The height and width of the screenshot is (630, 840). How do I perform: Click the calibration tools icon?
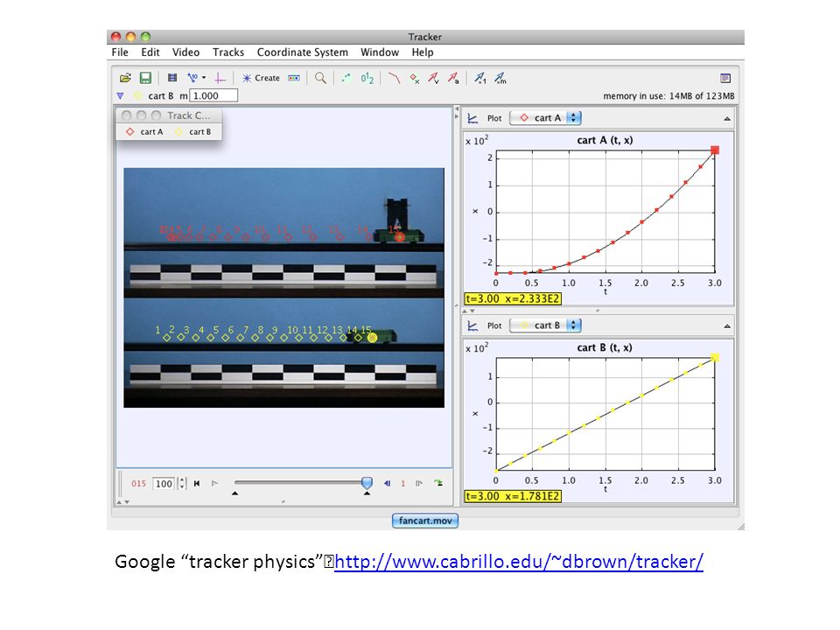pyautogui.click(x=192, y=78)
